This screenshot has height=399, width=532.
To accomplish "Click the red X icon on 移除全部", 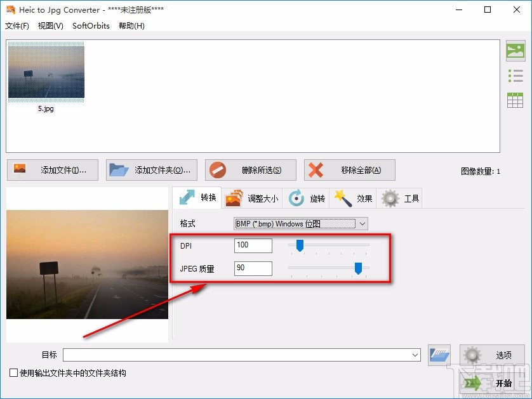I will (x=317, y=169).
